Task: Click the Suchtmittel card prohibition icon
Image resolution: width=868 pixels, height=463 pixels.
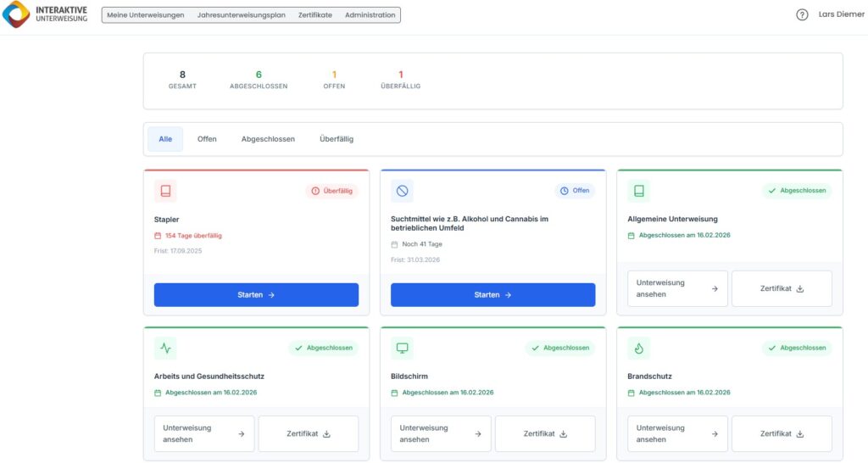Action: pos(402,191)
